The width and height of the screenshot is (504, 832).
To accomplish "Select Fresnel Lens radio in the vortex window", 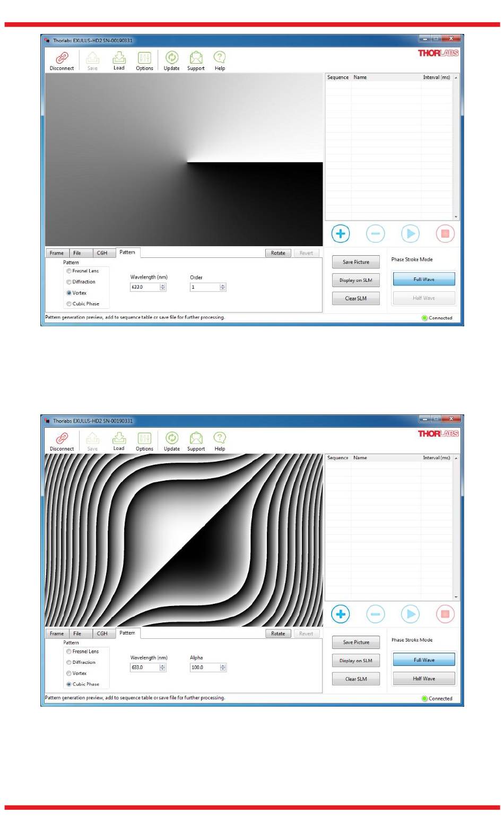I will coord(69,271).
